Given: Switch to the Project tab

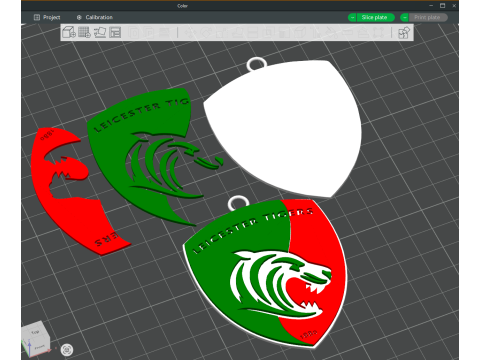Looking at the screenshot, I should [47, 17].
